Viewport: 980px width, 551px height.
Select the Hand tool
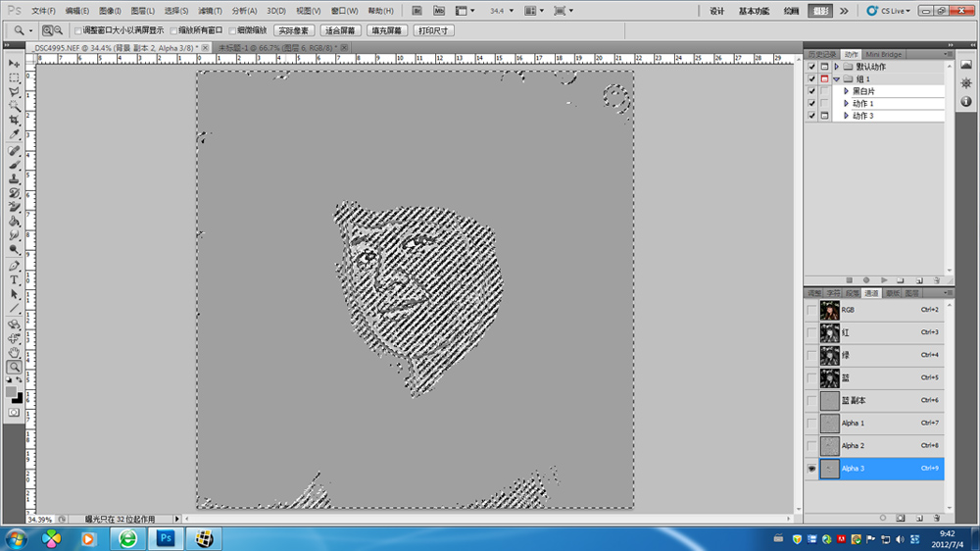tap(15, 352)
